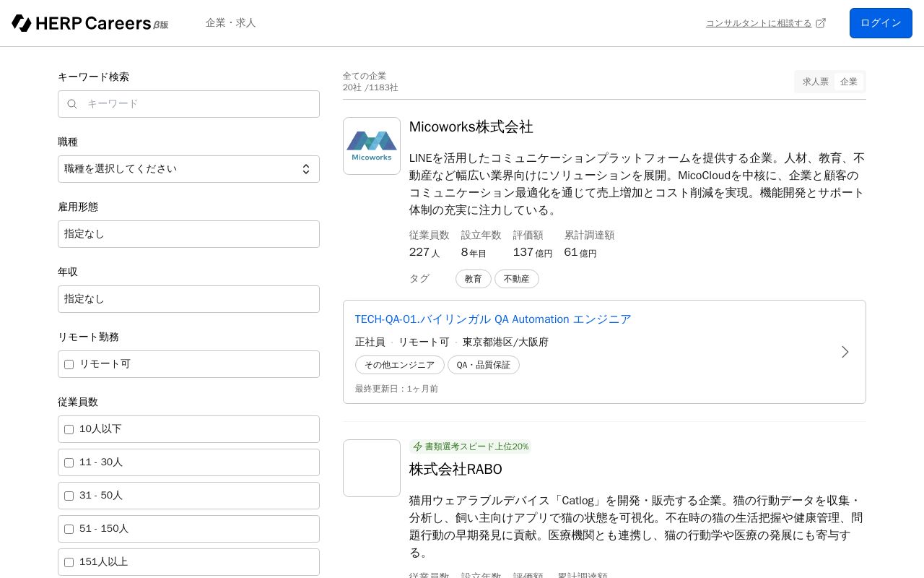Click the 最終更新日：1ヶ月前 text
Viewport: 924px width, 578px height.
pyautogui.click(x=396, y=389)
